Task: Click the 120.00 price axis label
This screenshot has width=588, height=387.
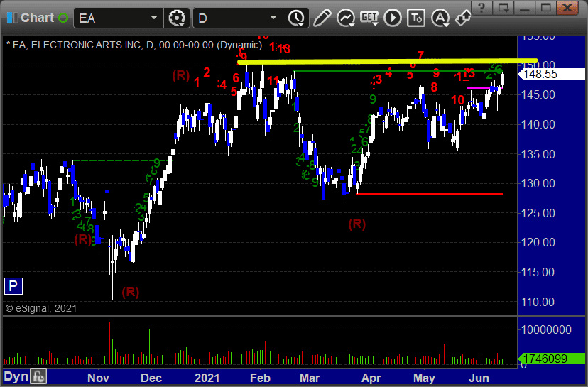Action: [x=538, y=242]
